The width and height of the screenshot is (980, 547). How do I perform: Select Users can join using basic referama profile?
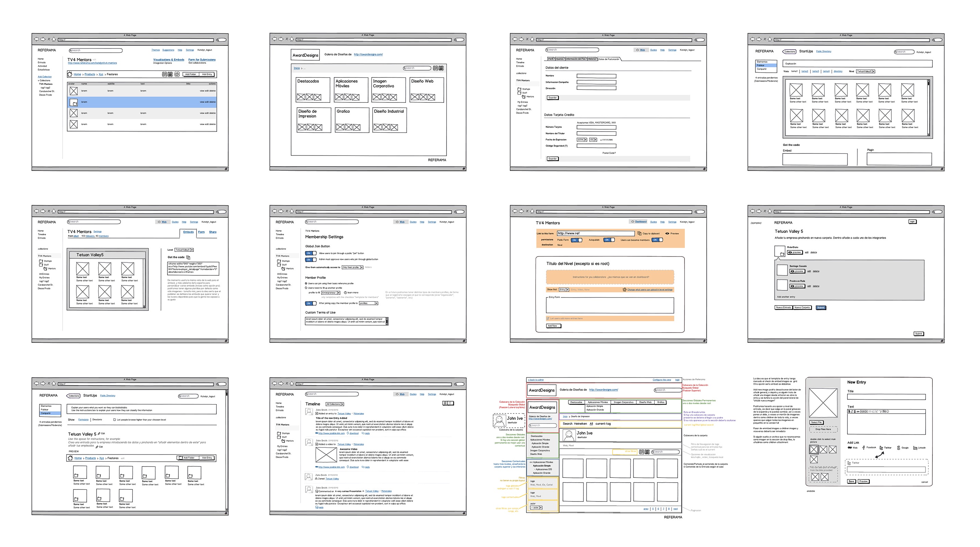pos(306,284)
